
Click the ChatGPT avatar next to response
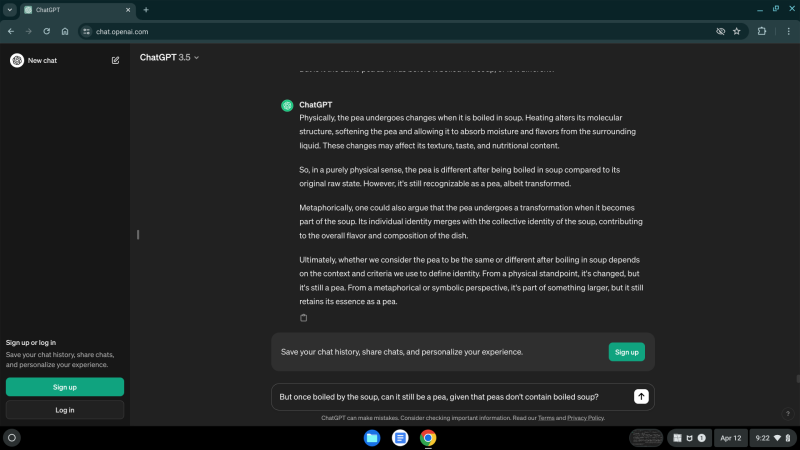[x=287, y=105]
